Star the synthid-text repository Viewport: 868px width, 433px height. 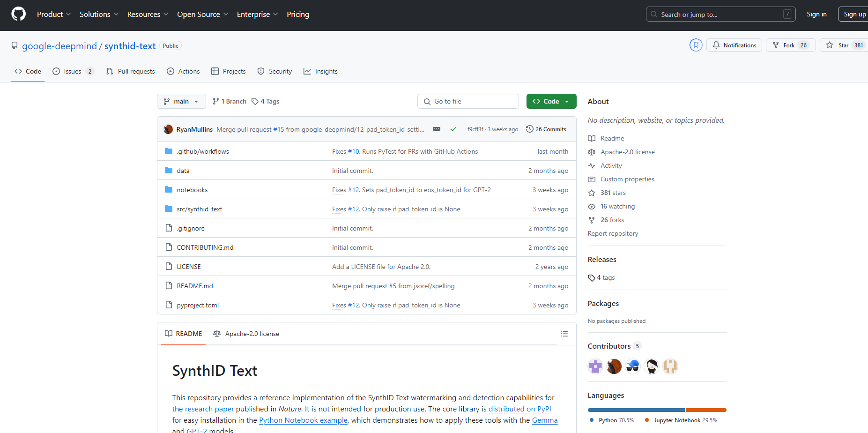(x=843, y=45)
